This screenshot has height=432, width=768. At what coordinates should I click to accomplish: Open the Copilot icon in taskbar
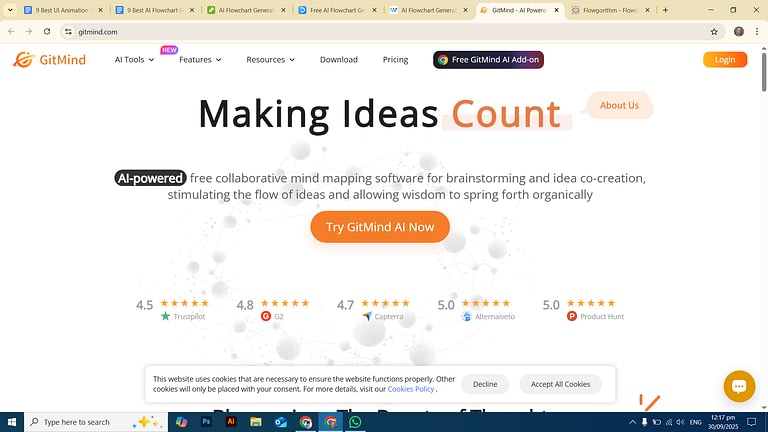pyautogui.click(x=181, y=422)
